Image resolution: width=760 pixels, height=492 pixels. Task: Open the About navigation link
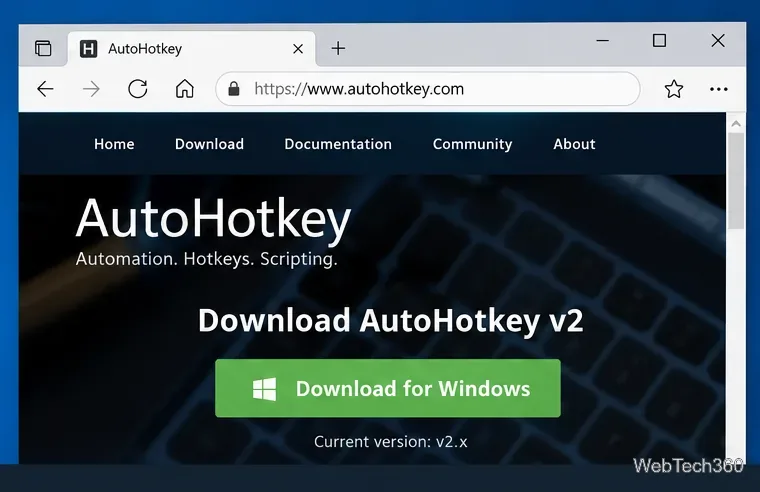[x=574, y=144]
